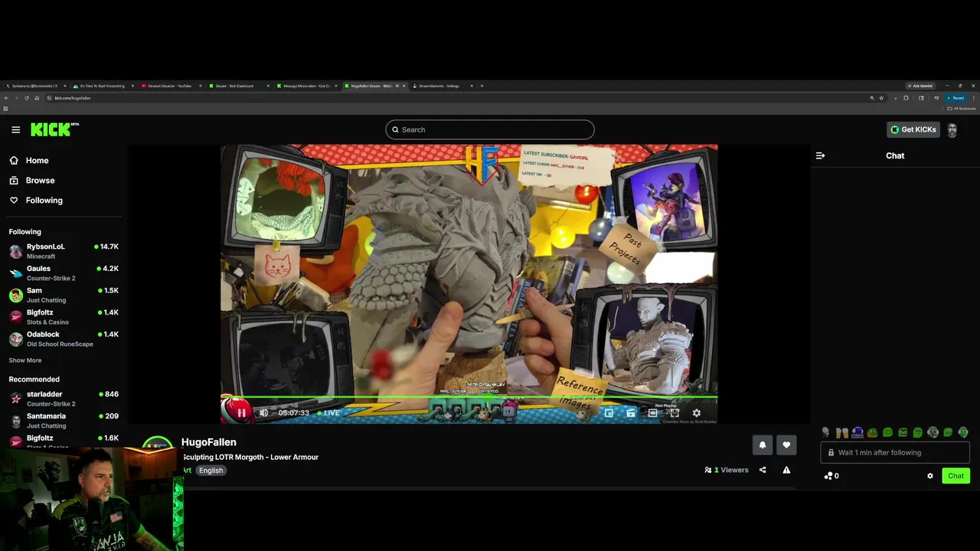Jump to LIVE in the player

coord(328,412)
